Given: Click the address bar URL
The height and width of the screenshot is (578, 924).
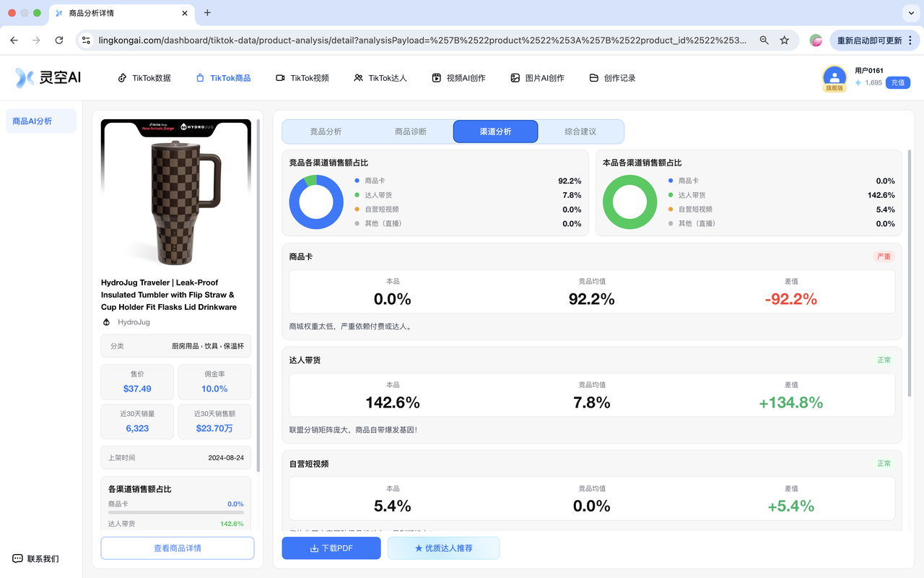Looking at the screenshot, I should click(x=422, y=40).
